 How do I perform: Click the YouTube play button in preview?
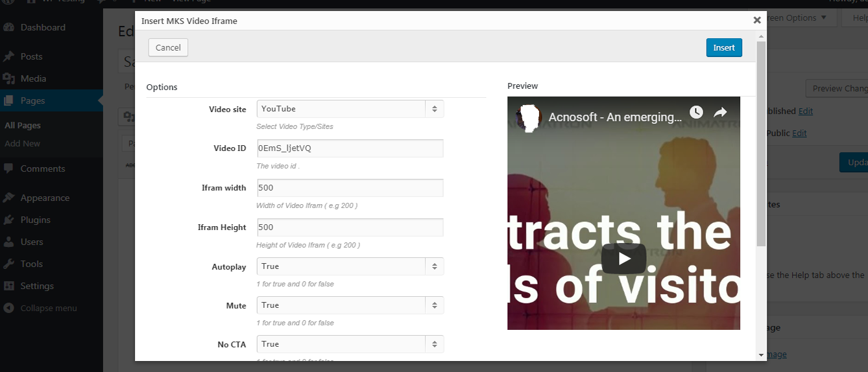point(623,259)
